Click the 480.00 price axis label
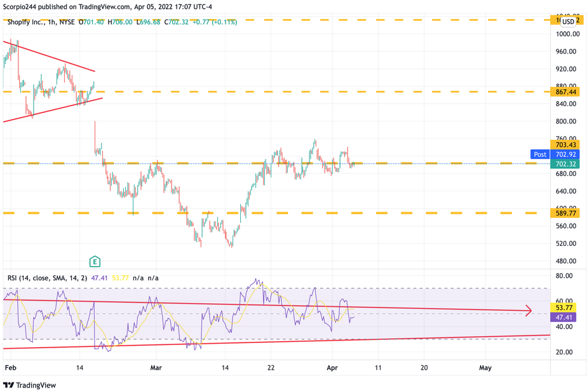Viewport: 587px width, 392px height. click(565, 261)
